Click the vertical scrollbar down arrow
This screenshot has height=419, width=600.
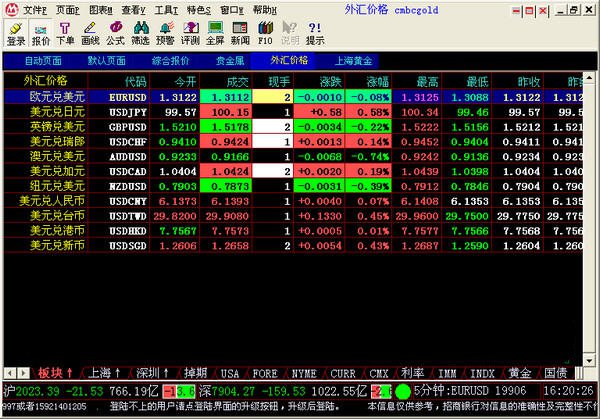click(x=589, y=360)
